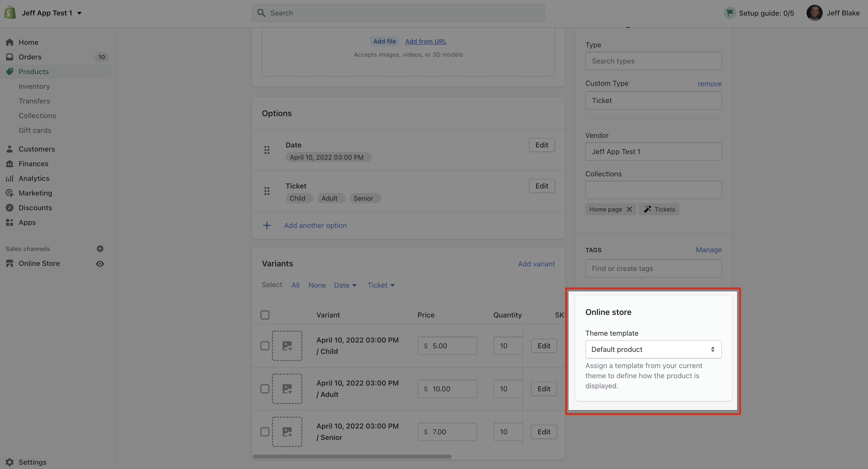Open the Jeff App Test 1 store switcher
The width and height of the screenshot is (868, 469).
52,13
